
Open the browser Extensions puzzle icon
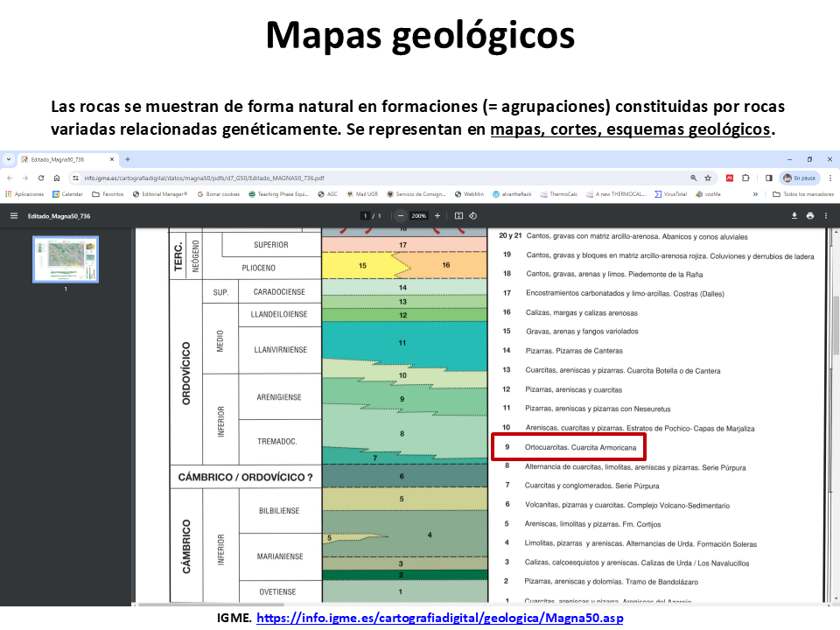pyautogui.click(x=746, y=178)
